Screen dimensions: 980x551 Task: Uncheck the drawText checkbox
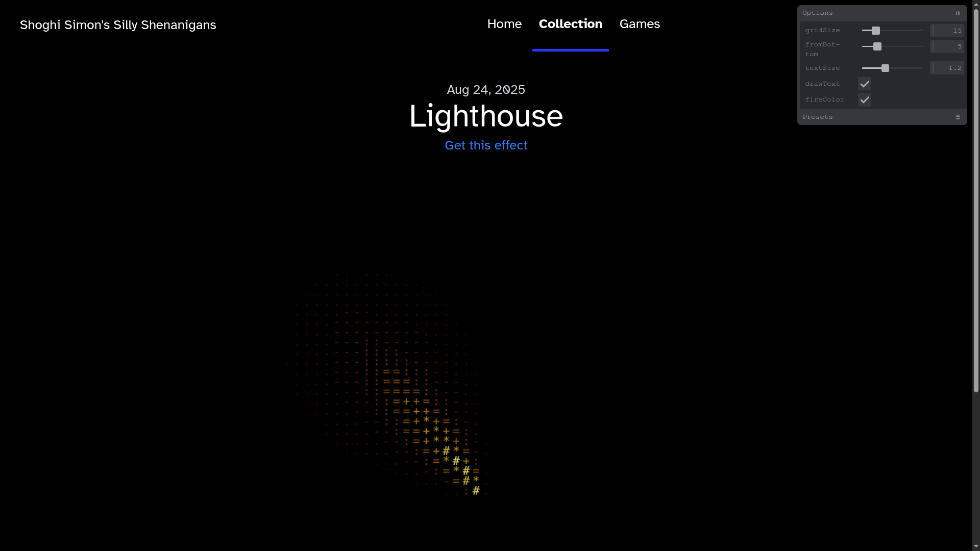864,84
